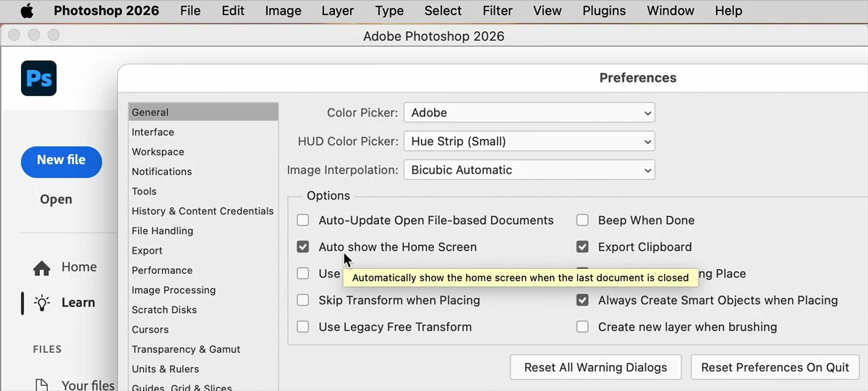The image size is (868, 391).
Task: Click the Learn lightbulb icon
Action: (x=43, y=303)
